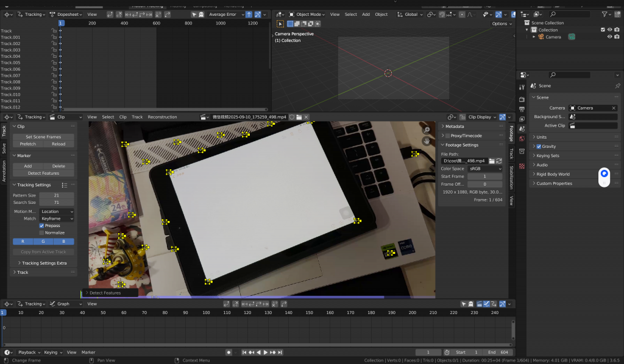This screenshot has height=364, width=624.
Task: Click the Render properties tab icon
Action: pyautogui.click(x=522, y=99)
